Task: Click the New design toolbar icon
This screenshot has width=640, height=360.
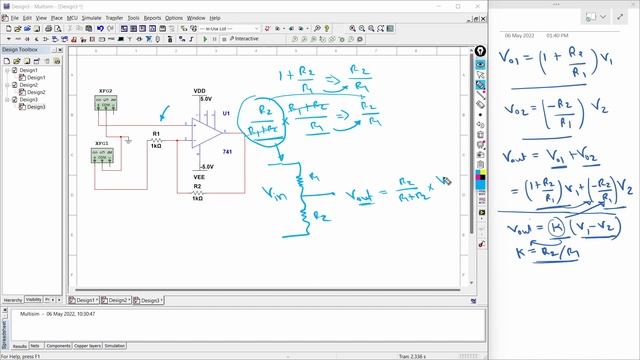Action: (9, 29)
